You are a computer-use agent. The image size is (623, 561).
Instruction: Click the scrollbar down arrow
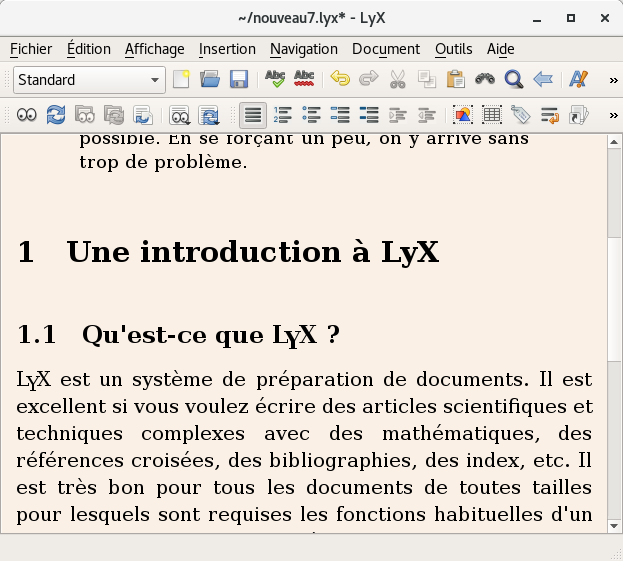[x=614, y=526]
